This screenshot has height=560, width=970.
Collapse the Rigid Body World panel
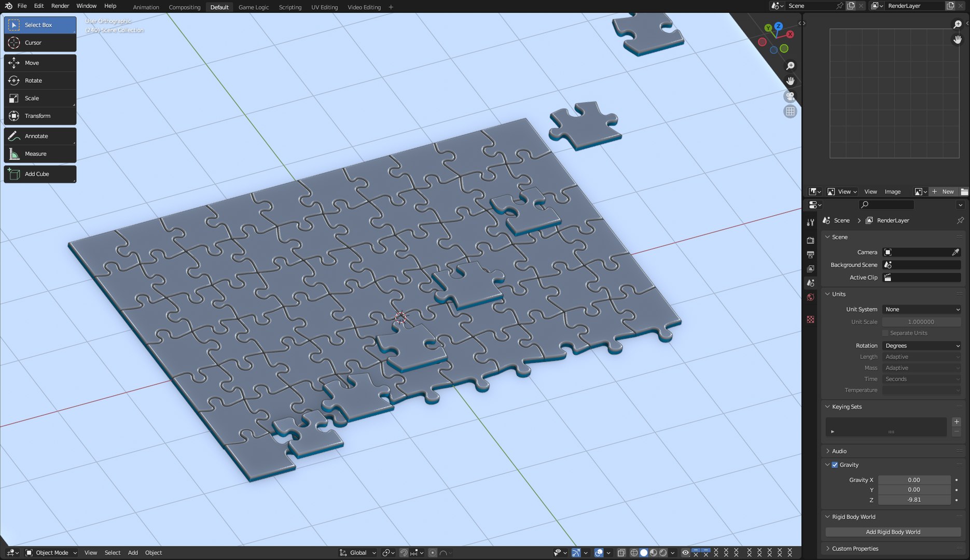[853, 517]
